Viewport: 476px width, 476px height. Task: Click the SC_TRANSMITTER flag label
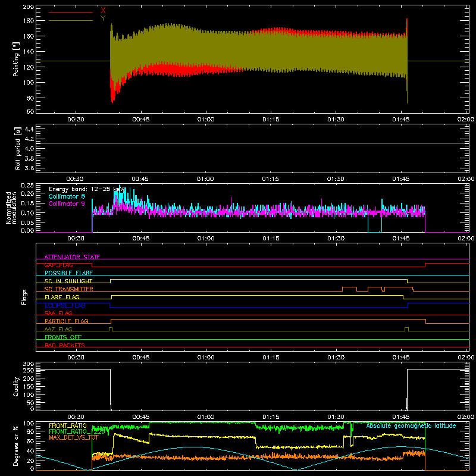tap(69, 289)
